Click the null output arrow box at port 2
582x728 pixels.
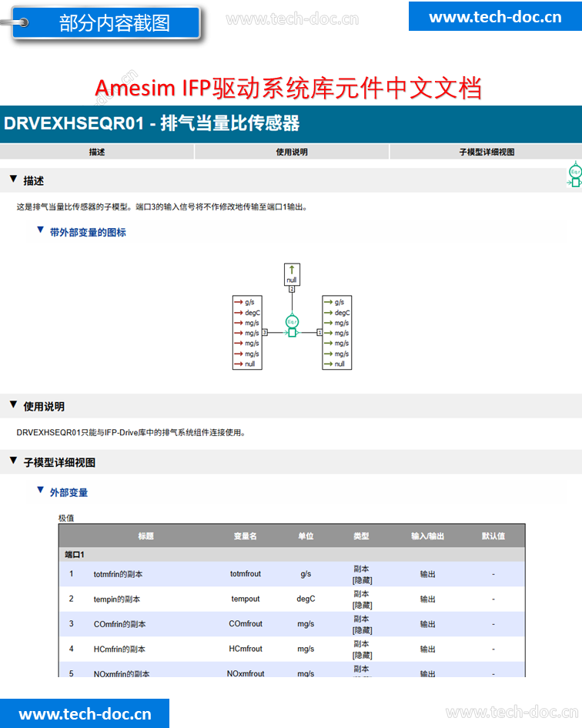coord(292,274)
